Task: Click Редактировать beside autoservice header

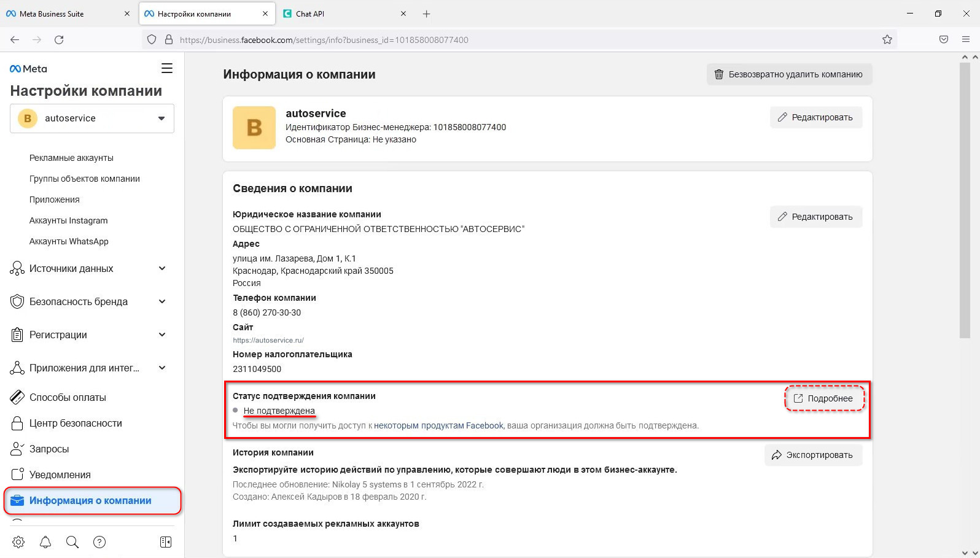Action: coord(816,117)
